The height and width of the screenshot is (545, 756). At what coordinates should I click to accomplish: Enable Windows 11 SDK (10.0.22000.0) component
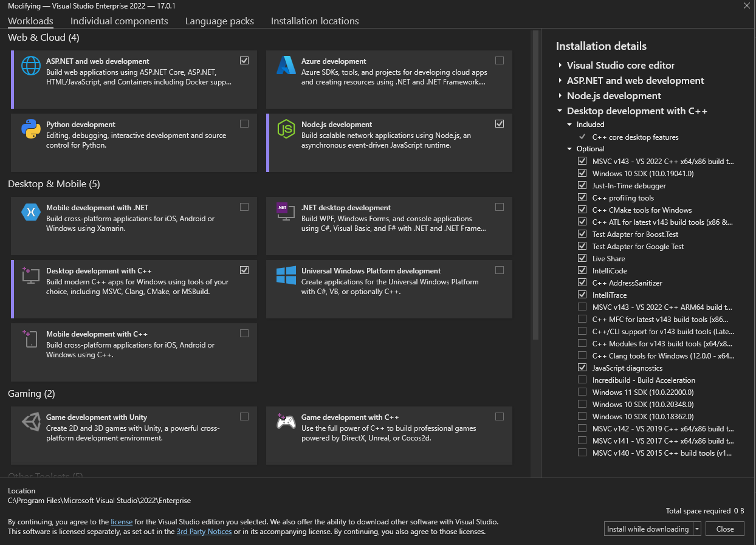pos(582,392)
